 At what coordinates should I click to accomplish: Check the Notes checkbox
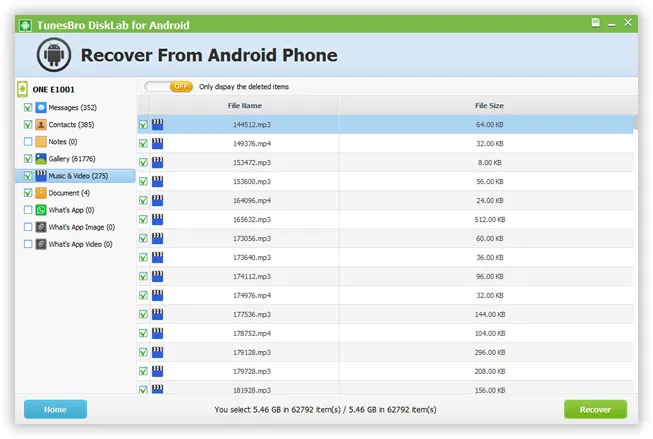pos(28,142)
